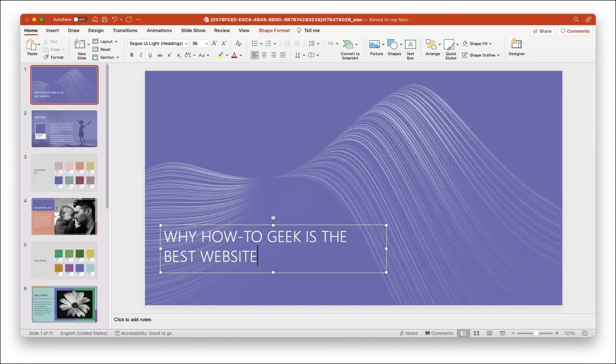Toggle underline formatting
This screenshot has height=364, width=616.
pyautogui.click(x=150, y=55)
